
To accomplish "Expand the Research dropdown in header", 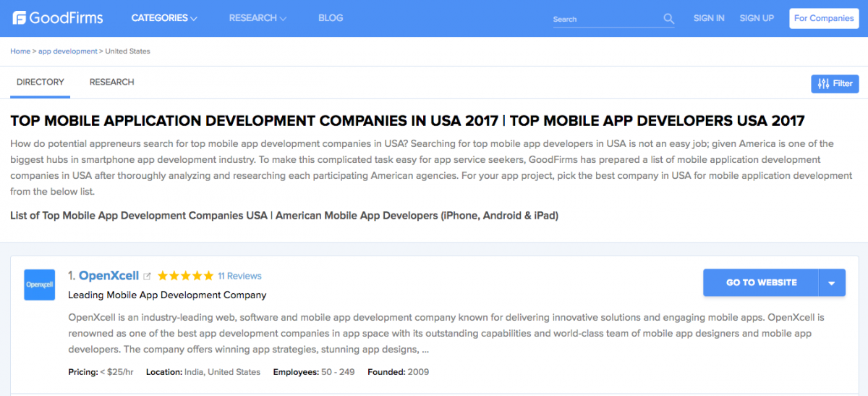I will click(258, 18).
